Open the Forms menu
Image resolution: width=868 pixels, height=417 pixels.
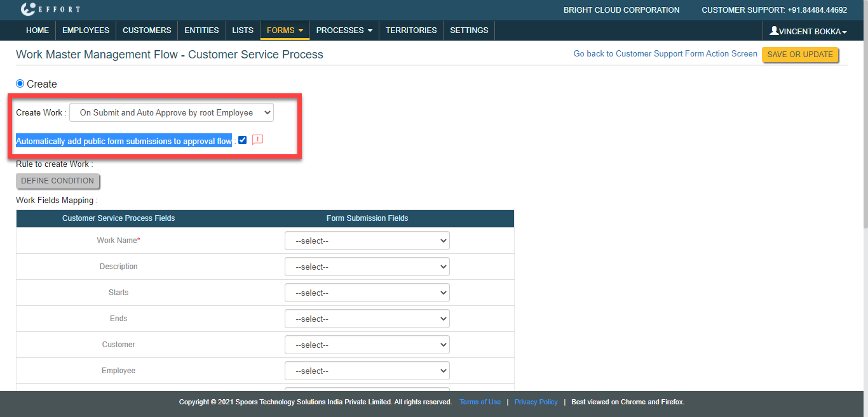285,30
